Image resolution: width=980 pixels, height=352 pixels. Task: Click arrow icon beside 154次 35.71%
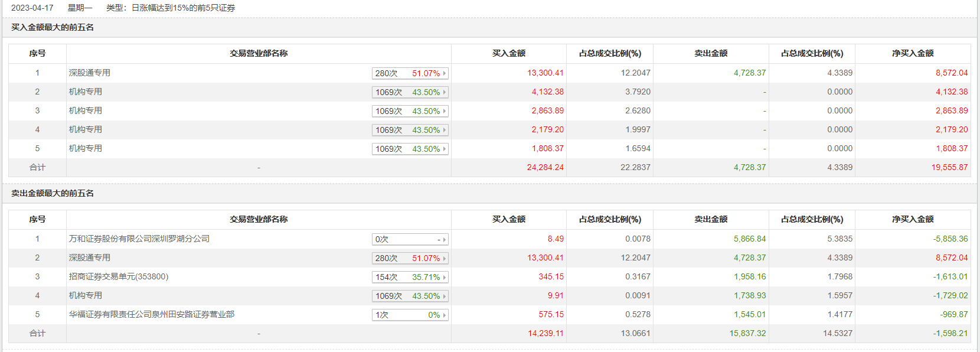pyautogui.click(x=445, y=277)
